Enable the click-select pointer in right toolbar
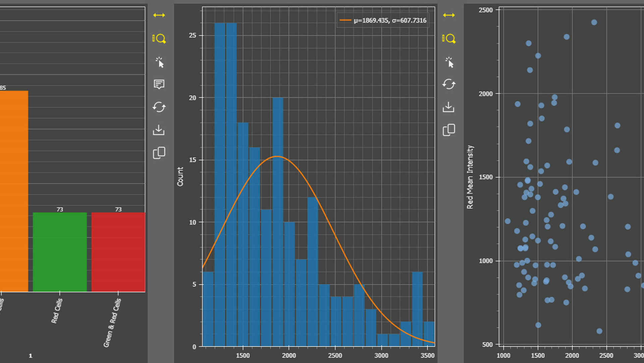The height and width of the screenshot is (363, 644). [x=449, y=62]
